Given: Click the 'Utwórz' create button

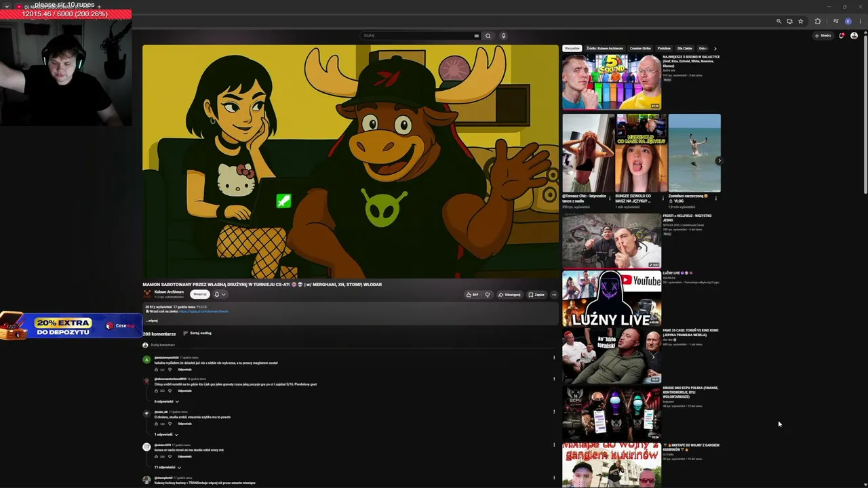Looking at the screenshot, I should (x=823, y=35).
